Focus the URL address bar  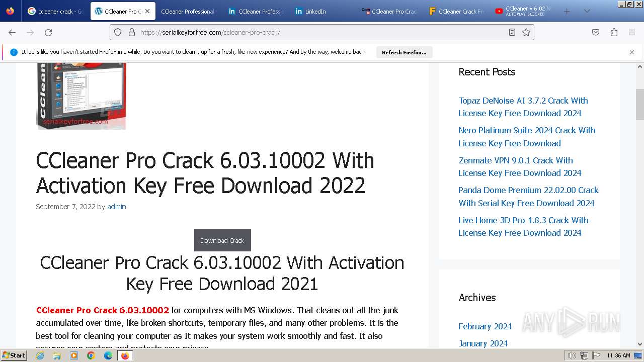[x=322, y=32]
